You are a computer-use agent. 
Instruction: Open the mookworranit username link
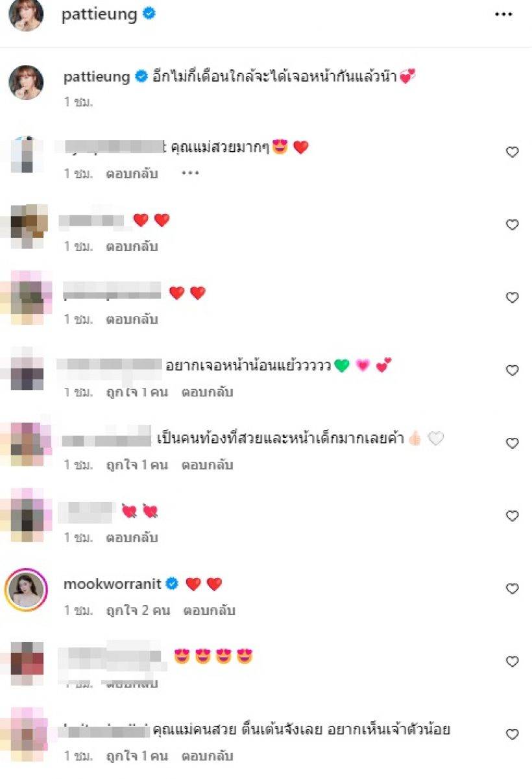tap(113, 584)
